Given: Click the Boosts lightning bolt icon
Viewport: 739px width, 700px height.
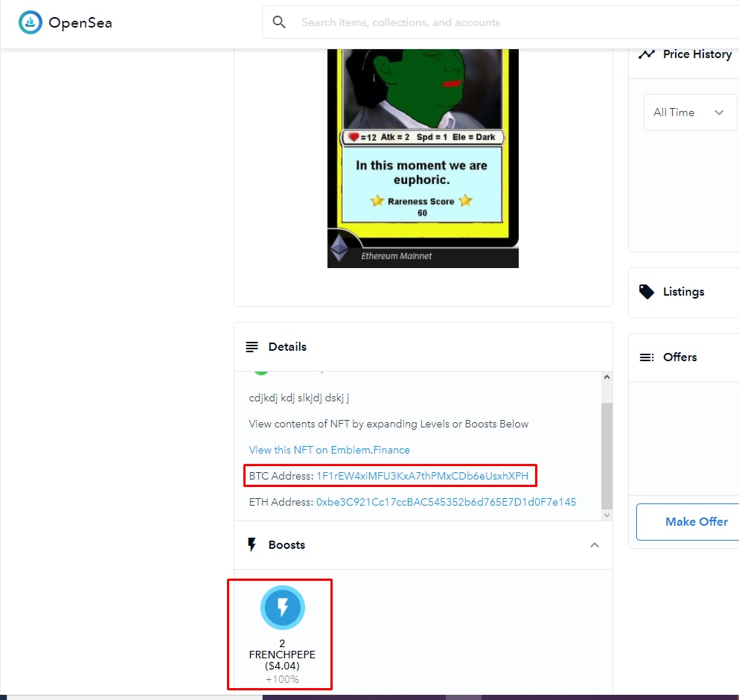Looking at the screenshot, I should pos(252,545).
